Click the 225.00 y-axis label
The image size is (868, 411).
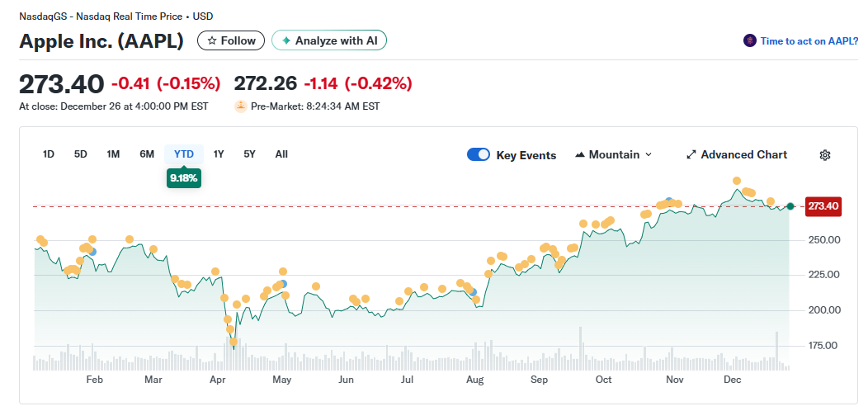[x=824, y=275]
